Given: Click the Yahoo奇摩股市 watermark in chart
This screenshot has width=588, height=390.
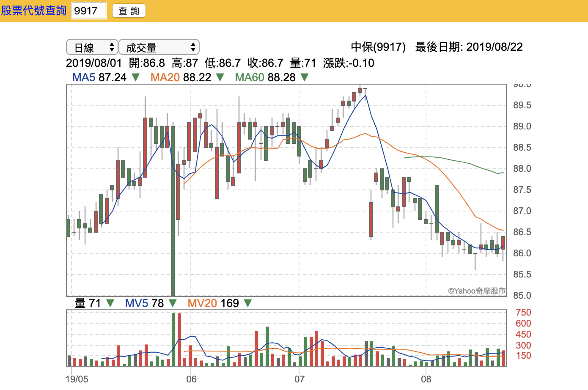Looking at the screenshot, I should 477,291.
